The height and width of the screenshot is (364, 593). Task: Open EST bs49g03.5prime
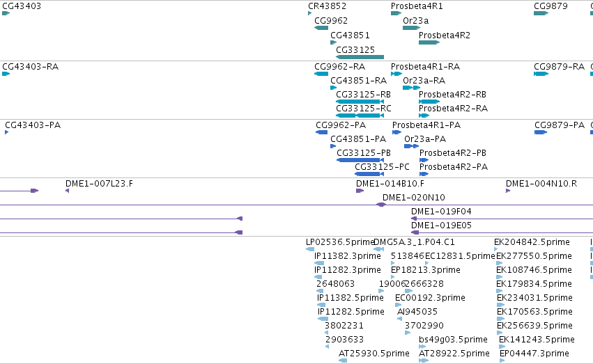(453, 340)
